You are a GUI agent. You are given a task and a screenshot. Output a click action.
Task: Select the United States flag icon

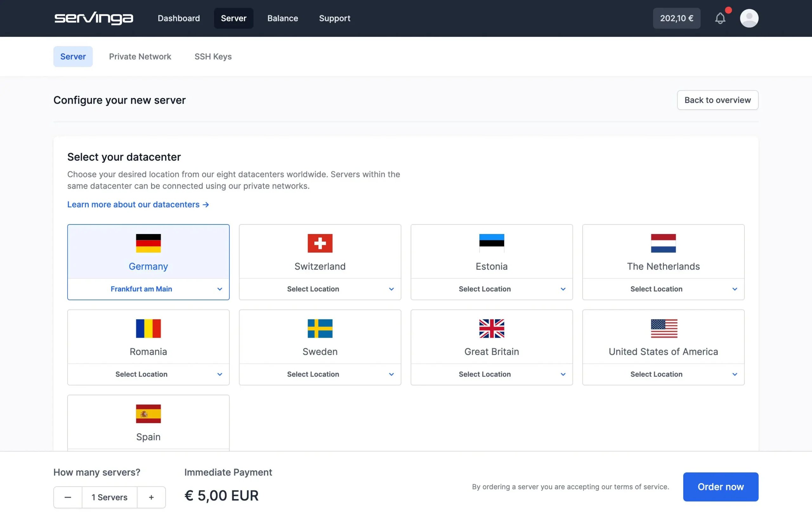point(664,329)
